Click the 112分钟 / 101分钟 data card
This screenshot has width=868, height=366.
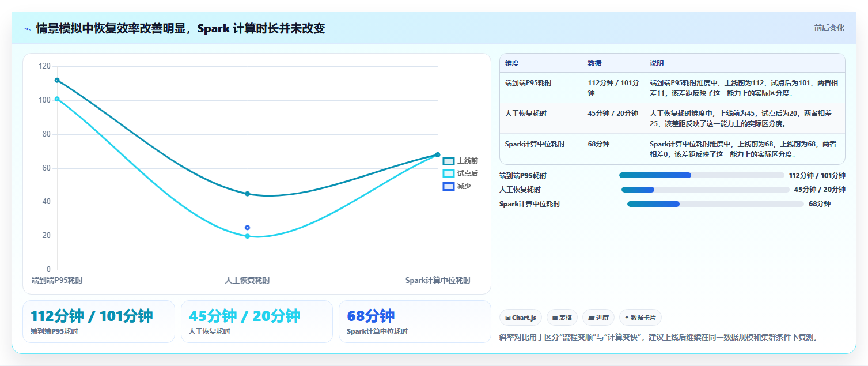point(98,322)
